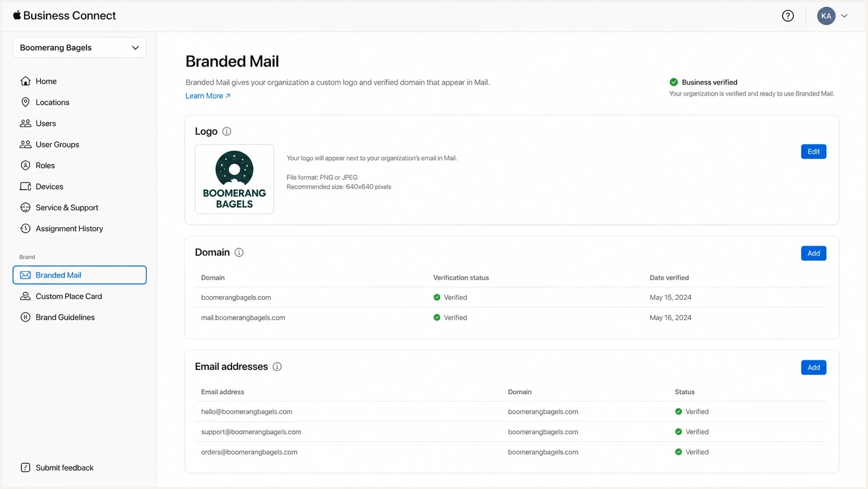868x489 pixels.
Task: Click support@boomerangbagels.com email address
Action: (x=251, y=432)
